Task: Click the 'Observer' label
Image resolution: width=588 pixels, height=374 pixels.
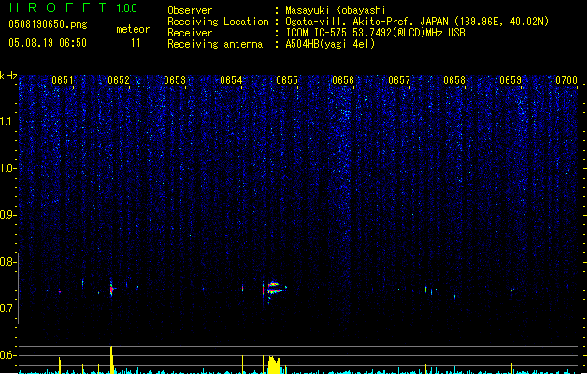Action: [190, 10]
